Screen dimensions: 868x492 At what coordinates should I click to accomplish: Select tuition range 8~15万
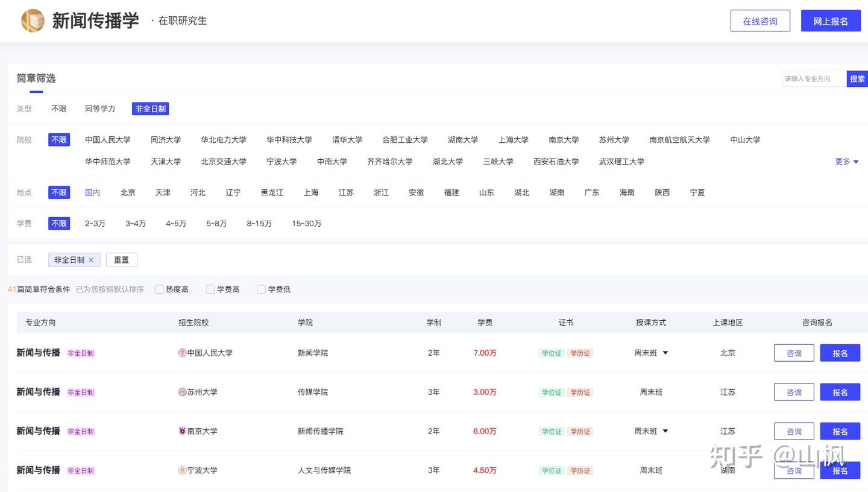(x=259, y=224)
